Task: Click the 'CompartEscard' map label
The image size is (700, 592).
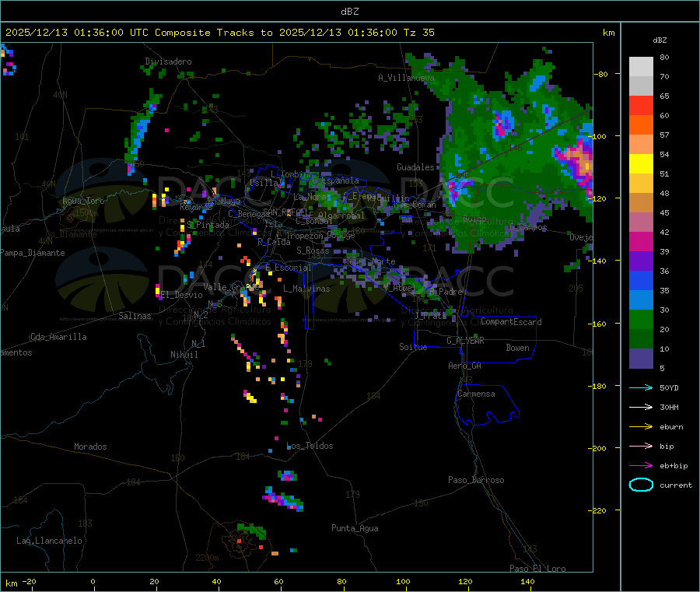Action: pyautogui.click(x=511, y=322)
